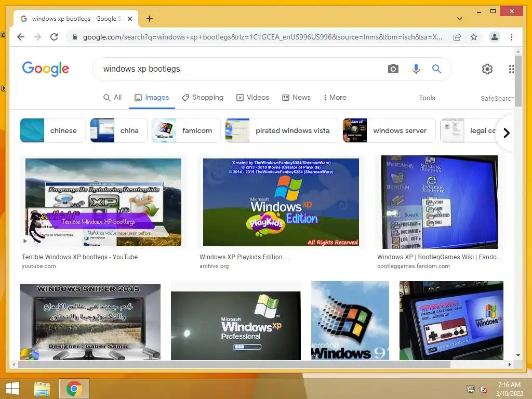The image size is (532, 399).
Task: Click the Google logo
Action: [x=46, y=69]
